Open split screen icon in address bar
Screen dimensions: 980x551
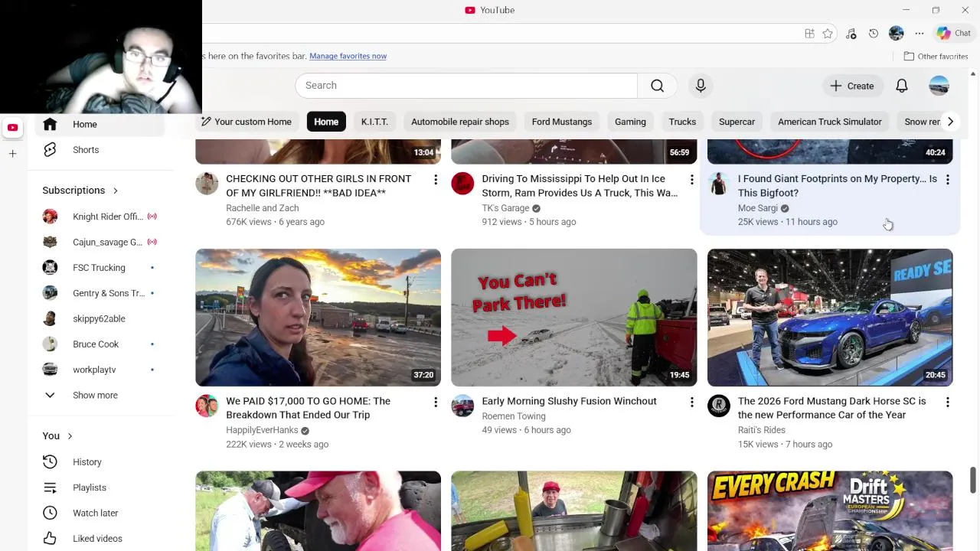click(809, 34)
